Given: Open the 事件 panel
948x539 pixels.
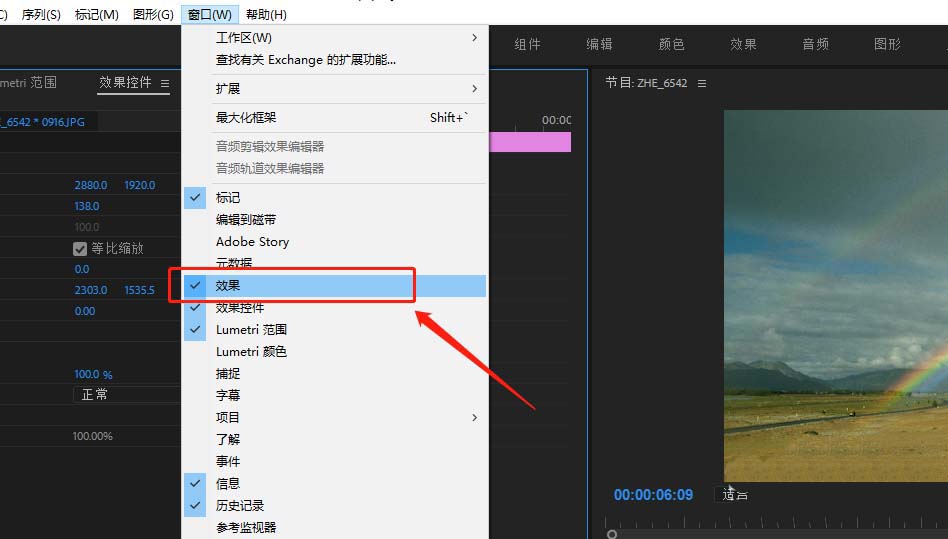Looking at the screenshot, I should 334,462.
